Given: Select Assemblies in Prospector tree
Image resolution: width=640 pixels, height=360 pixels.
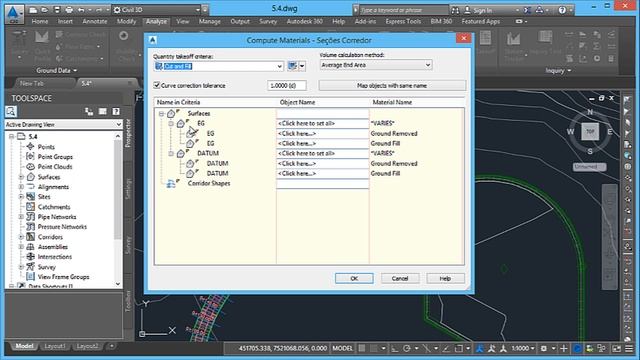Looking at the screenshot, I should point(53,247).
